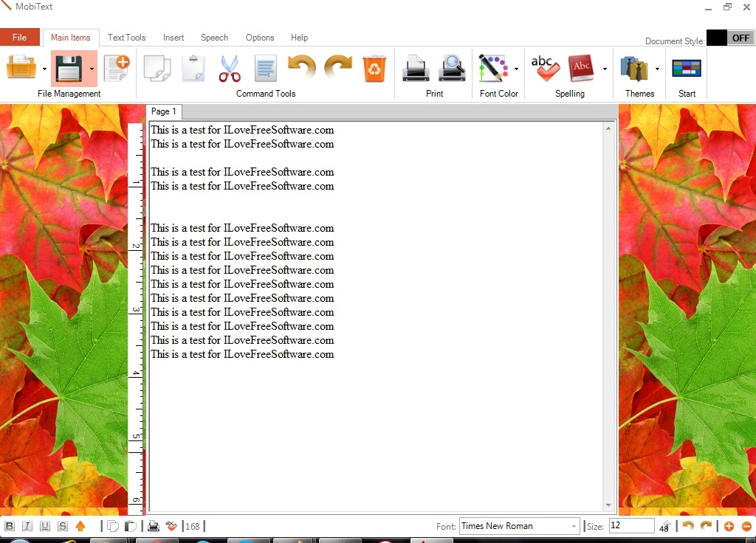Open print preview magnifier icon
Screen dimensions: 756x543
point(452,69)
